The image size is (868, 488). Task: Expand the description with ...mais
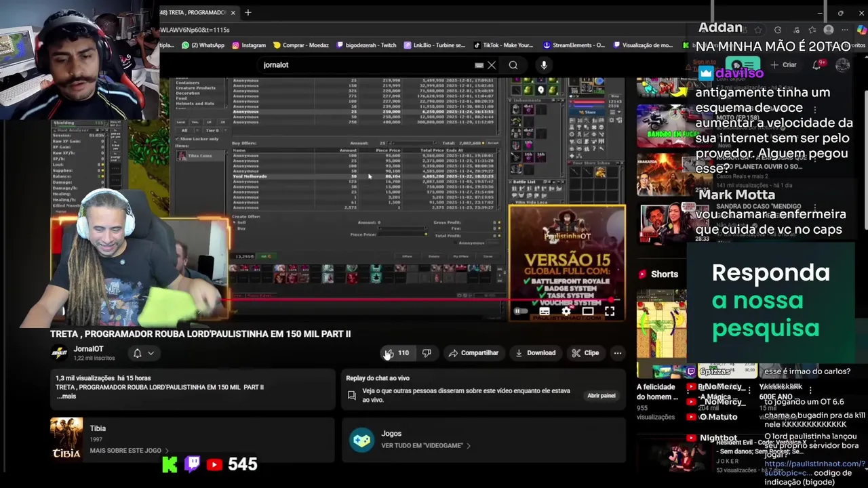click(66, 396)
